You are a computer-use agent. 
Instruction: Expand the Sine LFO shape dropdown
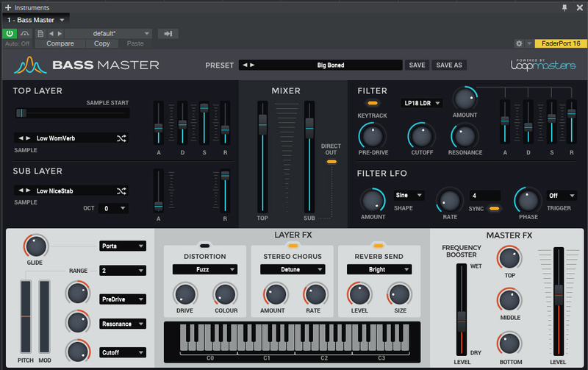pos(409,196)
